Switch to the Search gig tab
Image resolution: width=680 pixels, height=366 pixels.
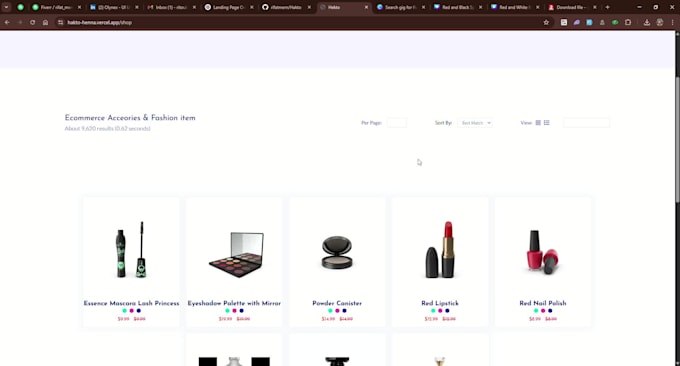tap(401, 7)
